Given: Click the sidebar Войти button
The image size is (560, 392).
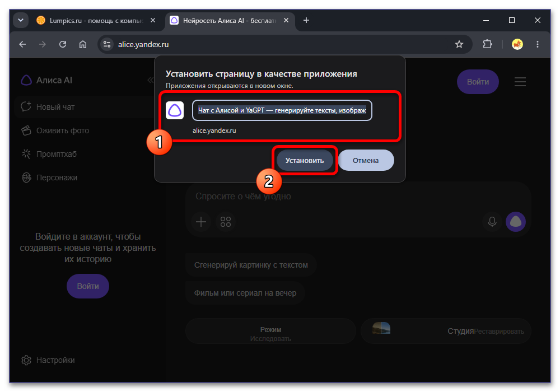Looking at the screenshot, I should [88, 286].
